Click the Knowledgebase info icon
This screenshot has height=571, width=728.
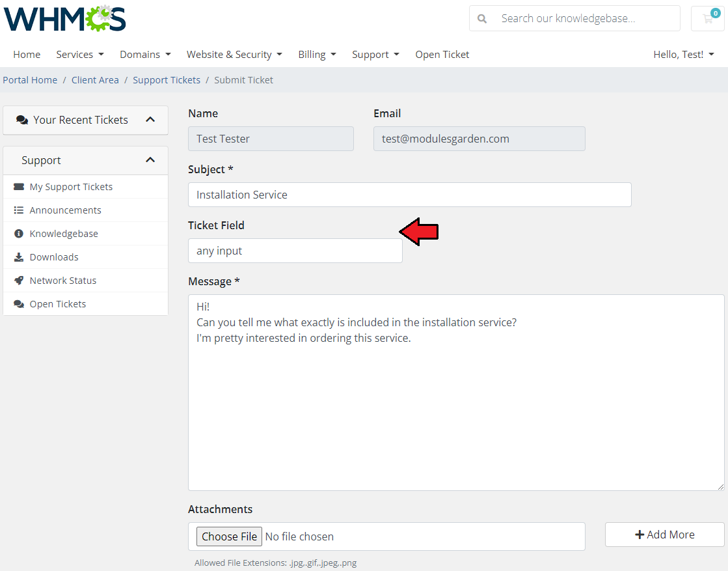click(19, 234)
